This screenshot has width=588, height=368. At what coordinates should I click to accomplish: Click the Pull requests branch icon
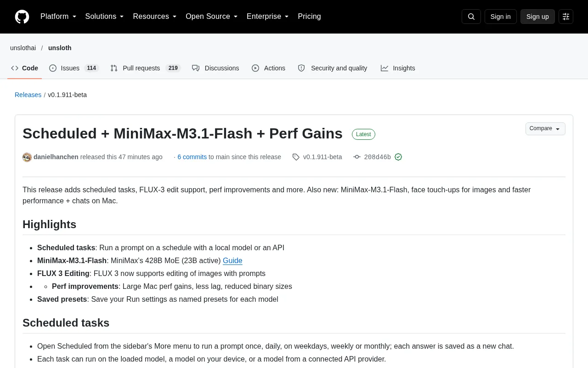pyautogui.click(x=114, y=68)
